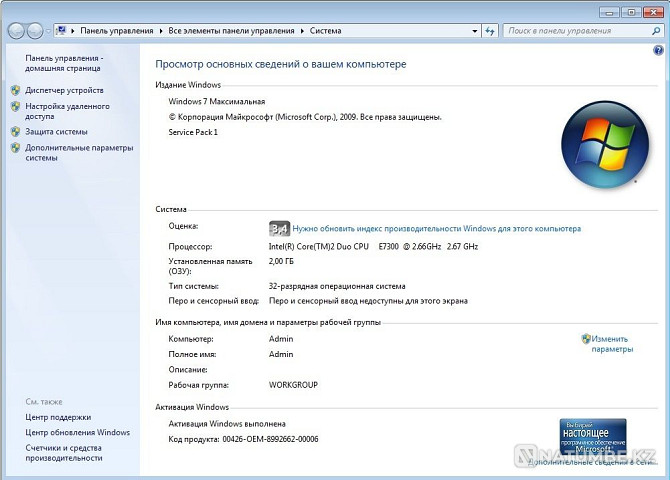670x480 pixels.
Task: Close the System window
Action: pyautogui.click(x=653, y=12)
